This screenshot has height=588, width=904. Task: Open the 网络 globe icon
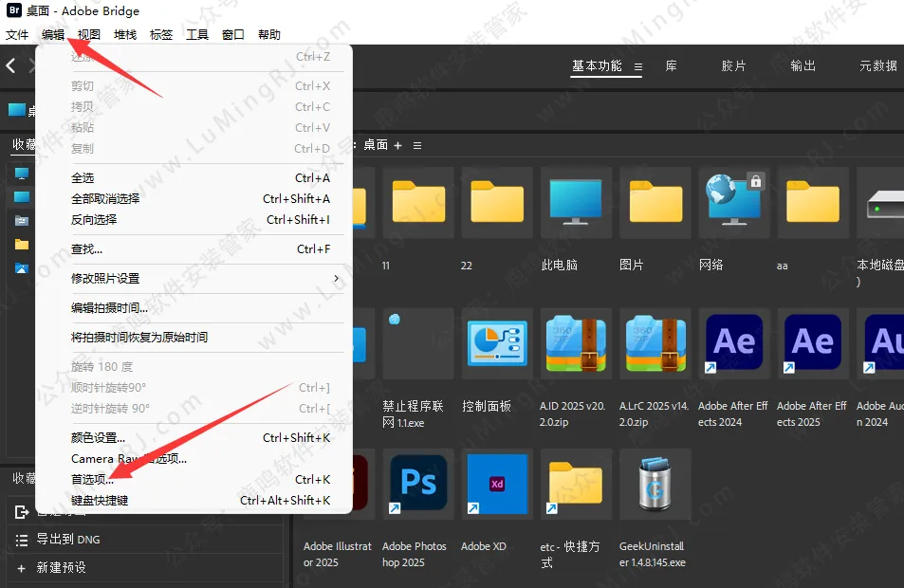[x=733, y=202]
